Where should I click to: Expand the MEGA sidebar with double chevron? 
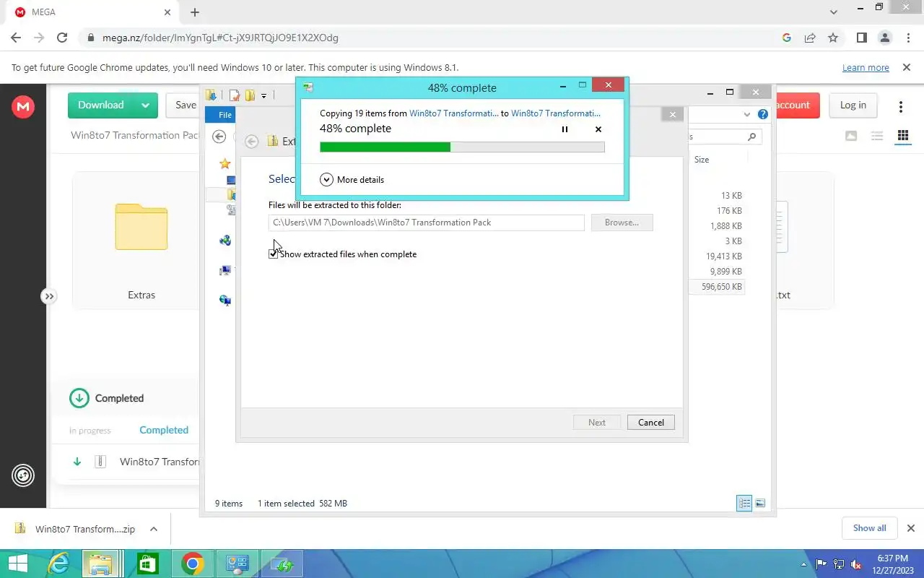pos(48,296)
